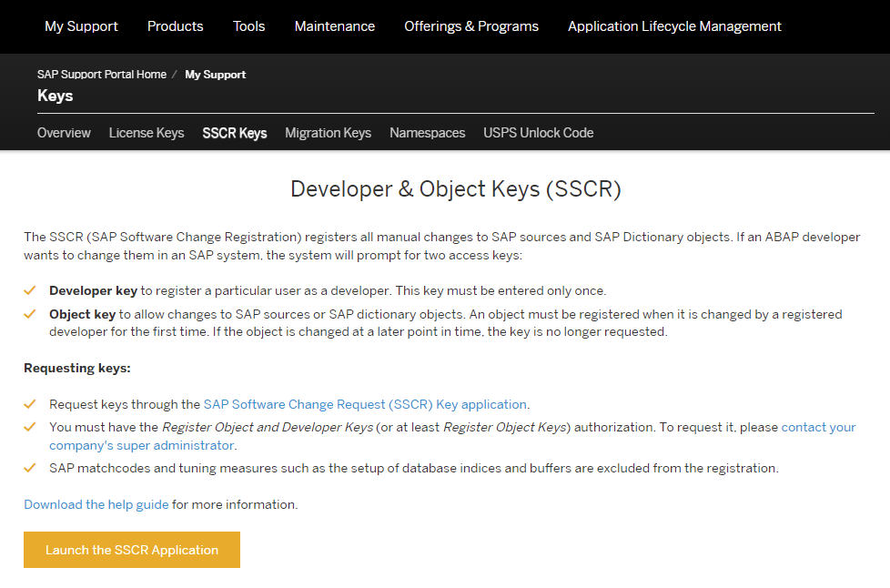Go to SAP Support Portal Home breadcrumb
Image resolution: width=890 pixels, height=588 pixels.
(102, 75)
